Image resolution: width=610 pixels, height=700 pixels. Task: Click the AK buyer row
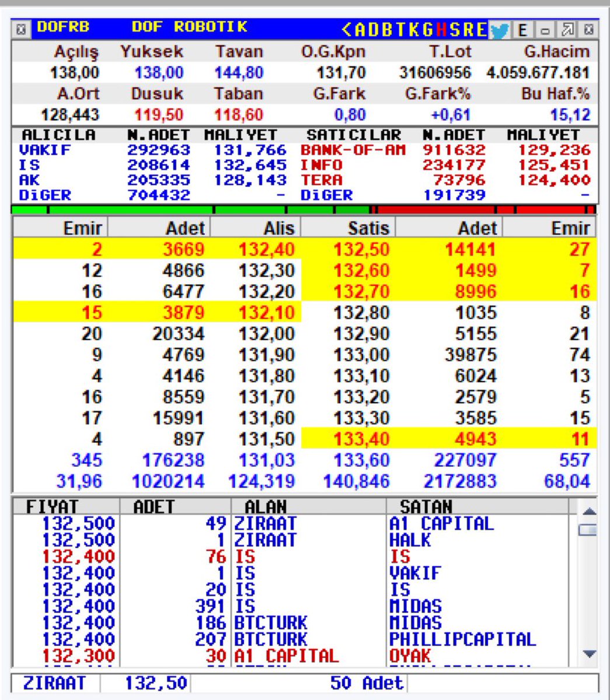pyautogui.click(x=153, y=180)
